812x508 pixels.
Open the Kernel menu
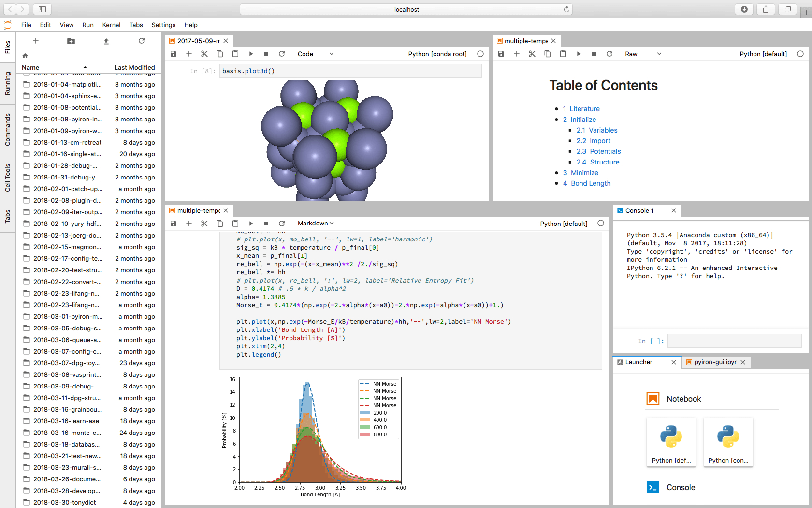pyautogui.click(x=111, y=25)
